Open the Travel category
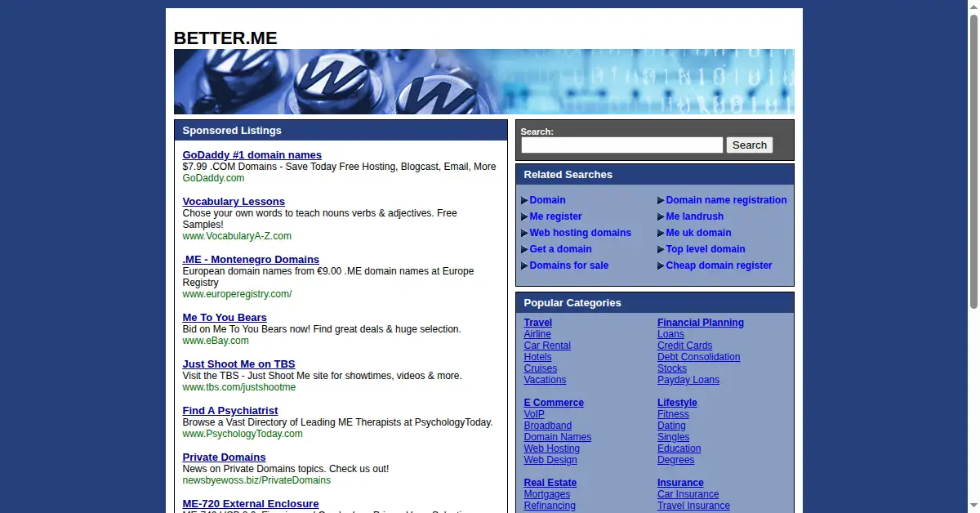The width and height of the screenshot is (980, 513). point(538,323)
